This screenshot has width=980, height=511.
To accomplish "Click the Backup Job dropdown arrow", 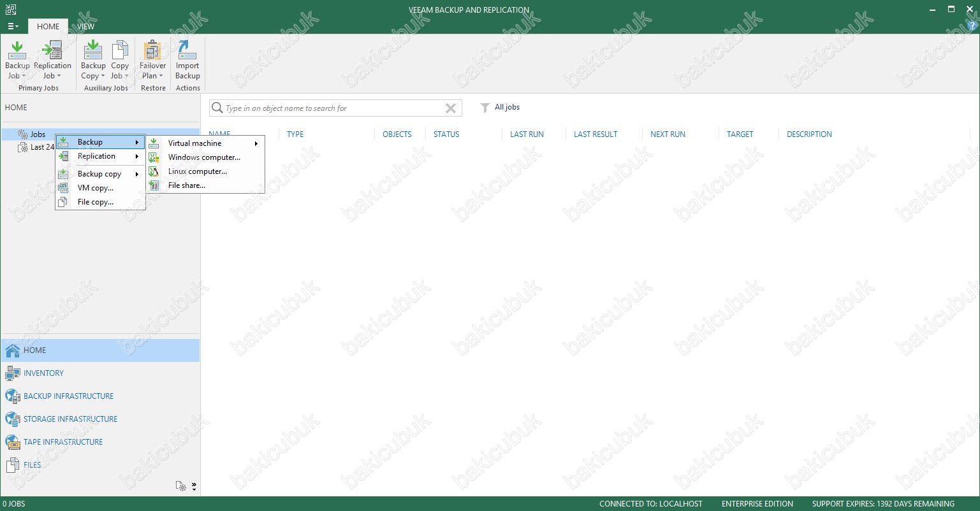I will coord(24,76).
